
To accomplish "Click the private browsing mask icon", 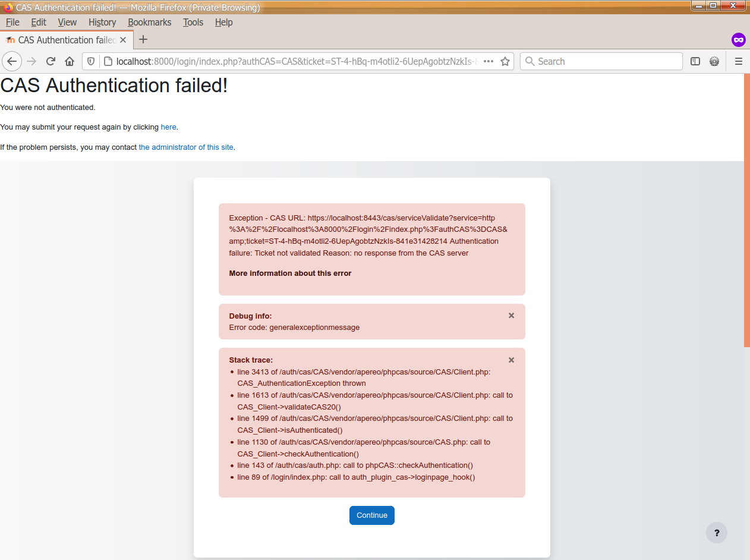I will pos(739,40).
